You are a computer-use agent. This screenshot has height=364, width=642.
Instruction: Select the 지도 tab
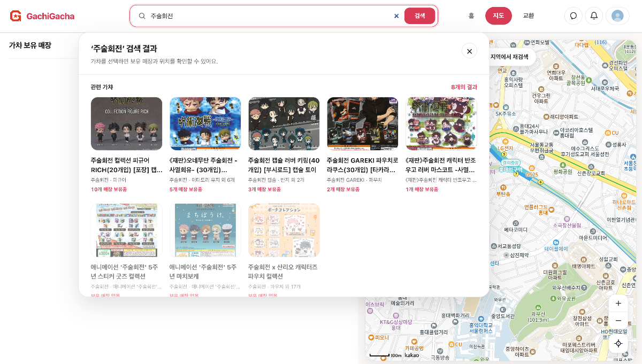click(x=499, y=16)
